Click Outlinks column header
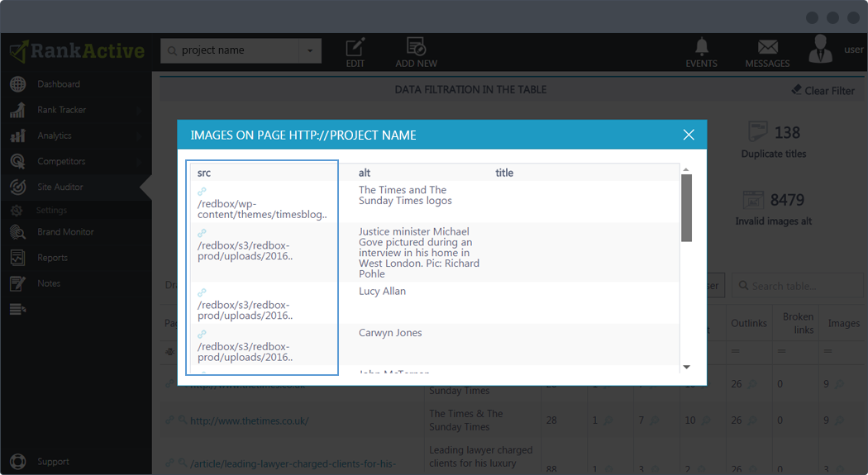This screenshot has width=868, height=475. tap(749, 324)
